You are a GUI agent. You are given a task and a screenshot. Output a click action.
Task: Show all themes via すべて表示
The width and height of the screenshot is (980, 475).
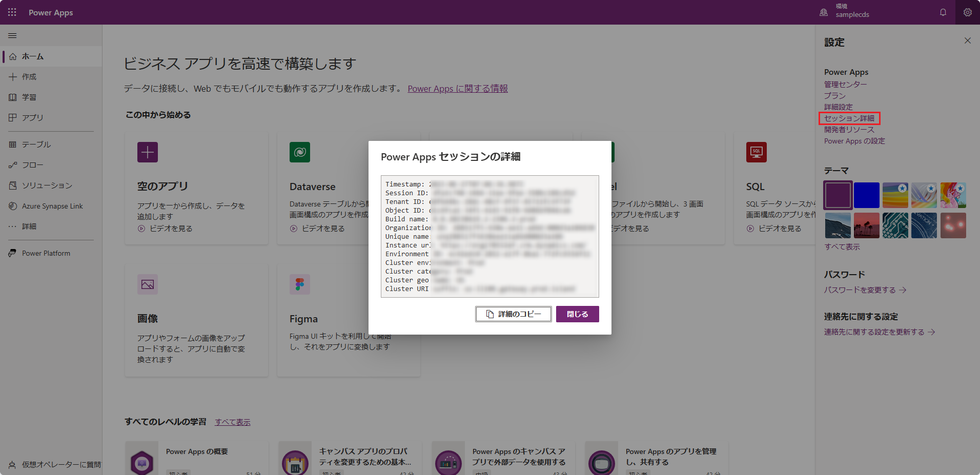(842, 247)
